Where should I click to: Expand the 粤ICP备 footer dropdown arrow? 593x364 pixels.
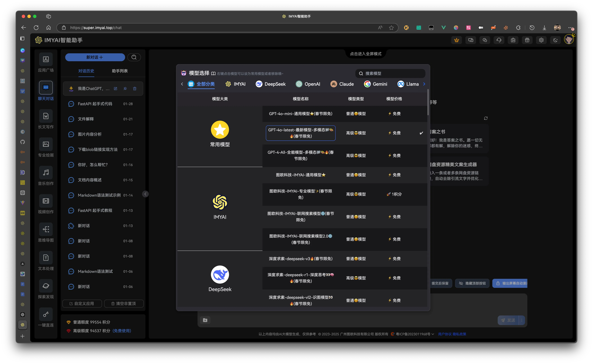point(433,334)
